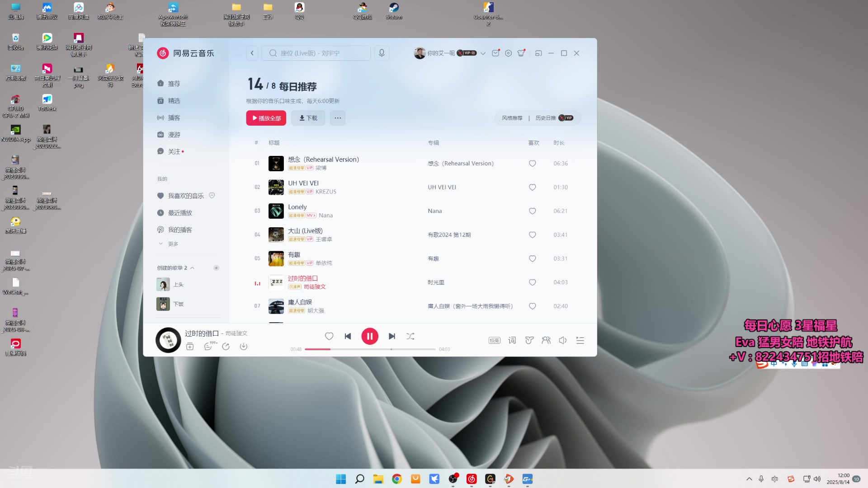
Task: Add current song to playlist icon
Action: click(x=190, y=347)
